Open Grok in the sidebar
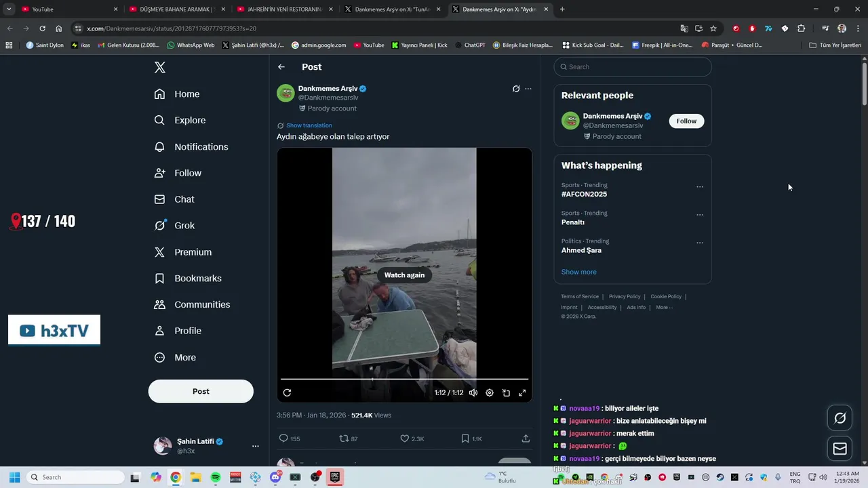 174,226
